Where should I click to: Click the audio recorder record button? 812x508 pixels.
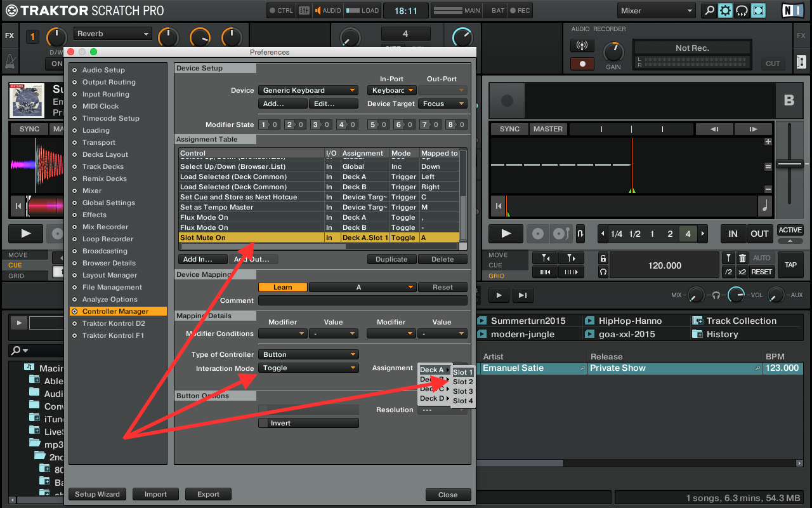pos(582,63)
